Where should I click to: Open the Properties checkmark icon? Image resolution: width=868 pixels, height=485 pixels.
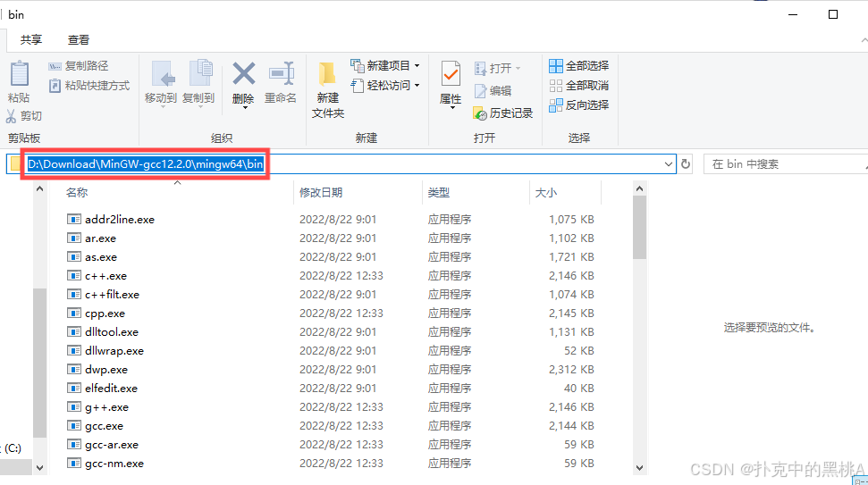point(451,74)
